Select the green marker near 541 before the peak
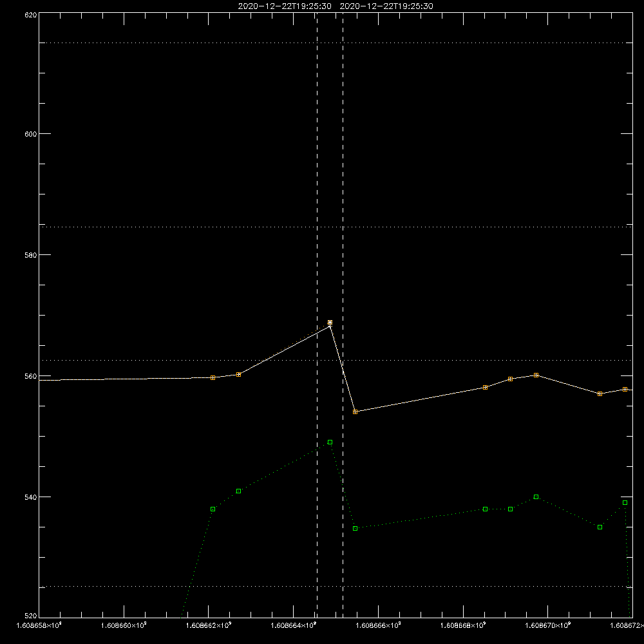644x644 pixels. (x=239, y=491)
